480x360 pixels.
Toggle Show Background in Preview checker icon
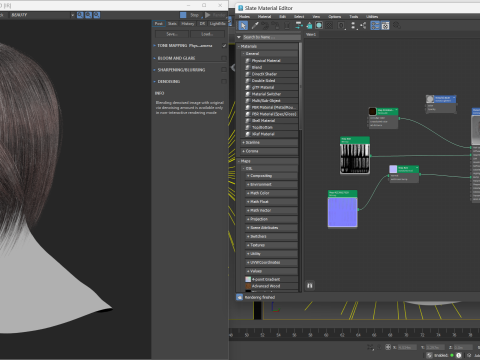[x=329, y=25]
